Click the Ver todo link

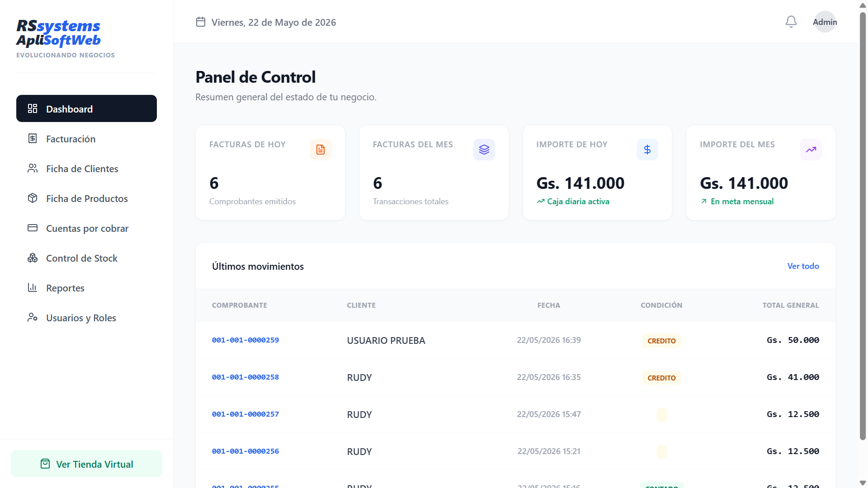tap(803, 266)
